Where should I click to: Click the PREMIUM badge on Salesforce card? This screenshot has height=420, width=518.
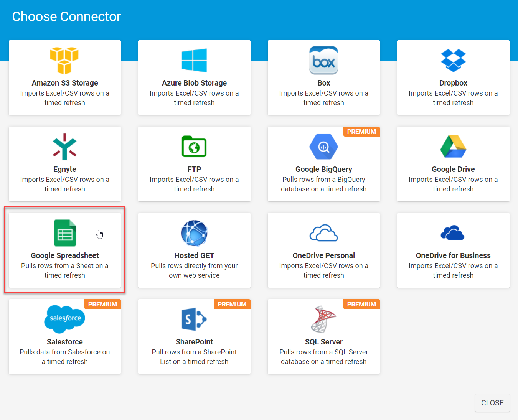tap(102, 304)
